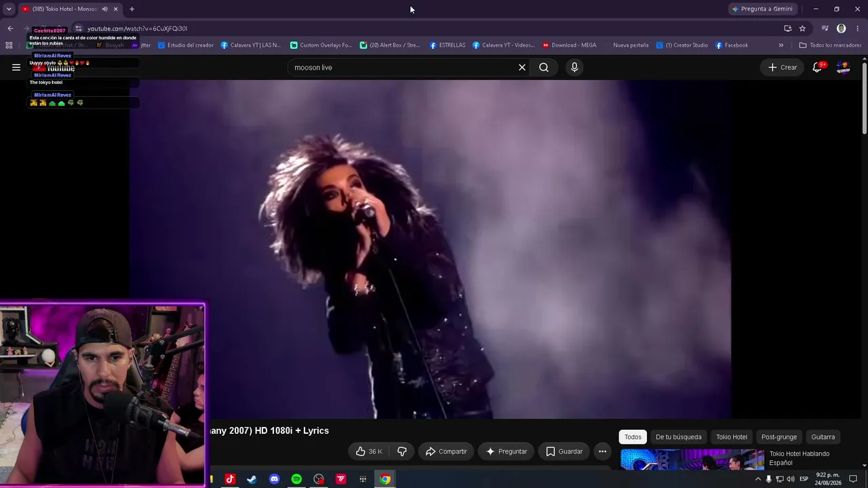
Task: Open site information icon in address bar
Action: (79, 28)
